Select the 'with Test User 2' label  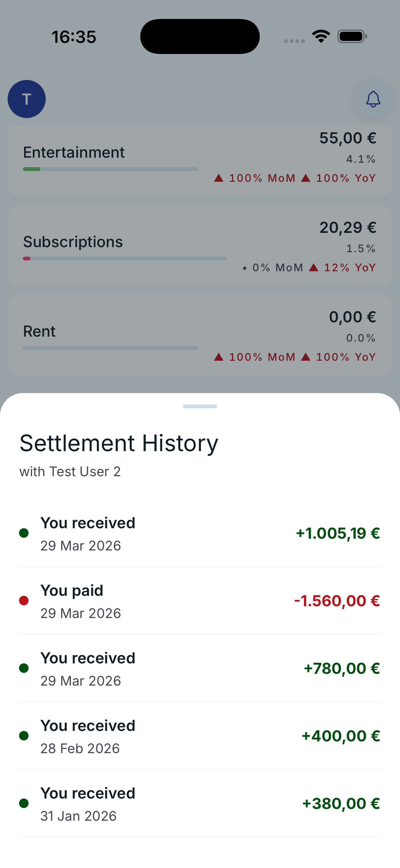(x=70, y=471)
